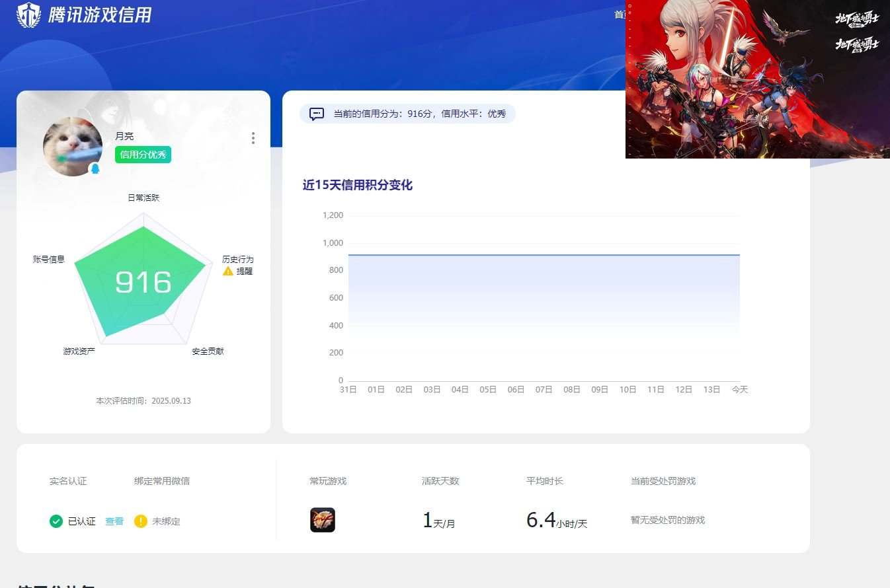Click the 1天/月 active days value

tap(438, 521)
